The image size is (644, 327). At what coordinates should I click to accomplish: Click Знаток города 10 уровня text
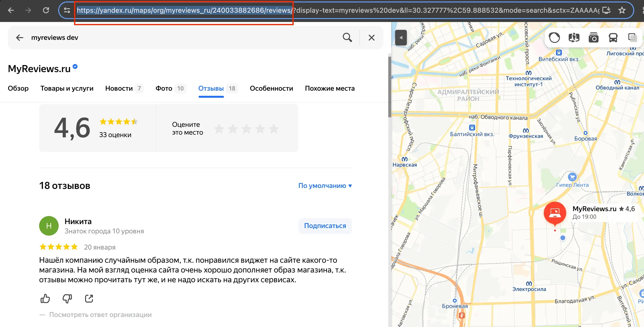(x=104, y=231)
